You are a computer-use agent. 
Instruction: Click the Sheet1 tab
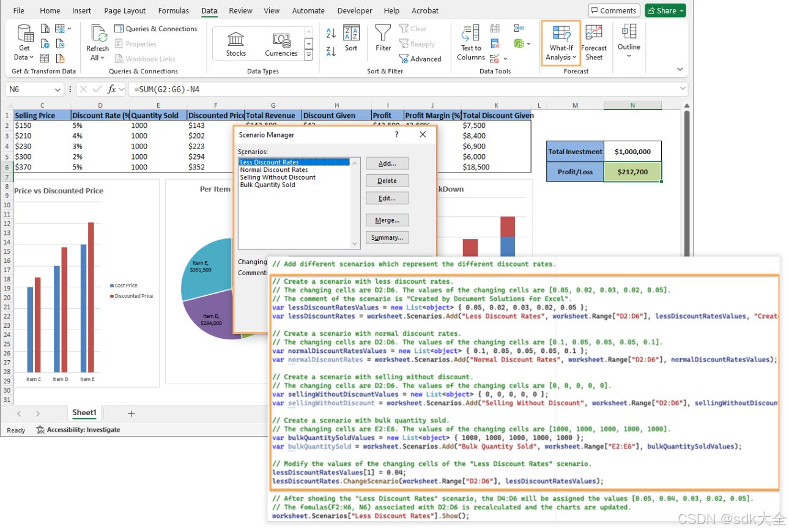tap(84, 413)
